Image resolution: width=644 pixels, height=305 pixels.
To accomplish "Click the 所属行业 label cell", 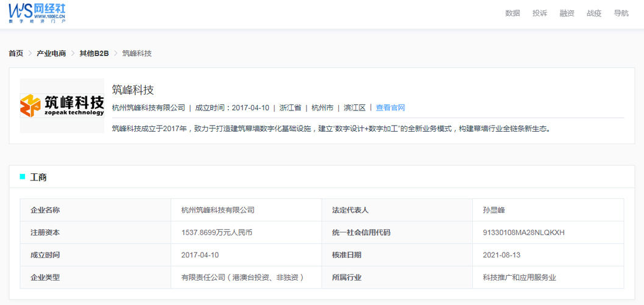I will click(x=397, y=278).
